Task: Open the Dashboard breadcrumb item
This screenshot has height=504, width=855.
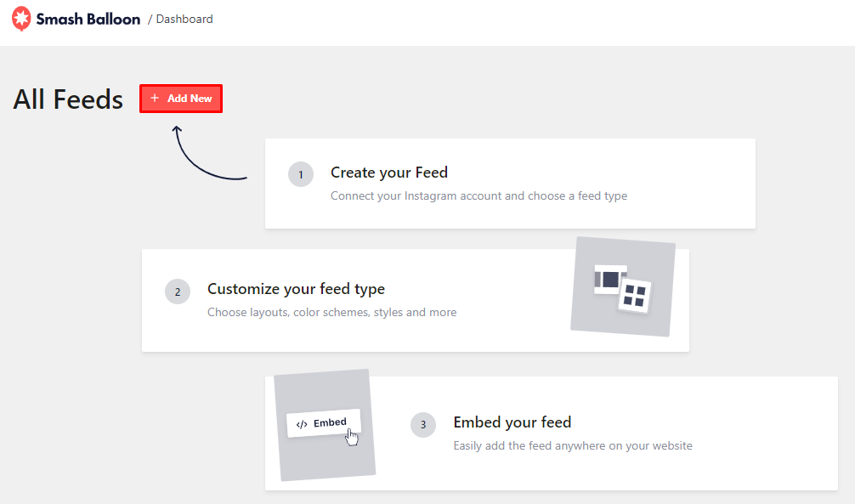Action: [184, 18]
